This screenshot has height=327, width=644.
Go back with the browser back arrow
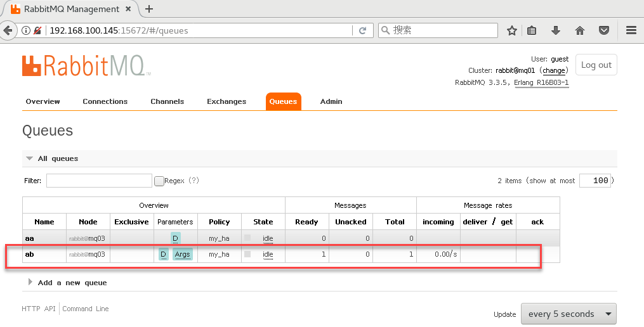click(x=8, y=31)
